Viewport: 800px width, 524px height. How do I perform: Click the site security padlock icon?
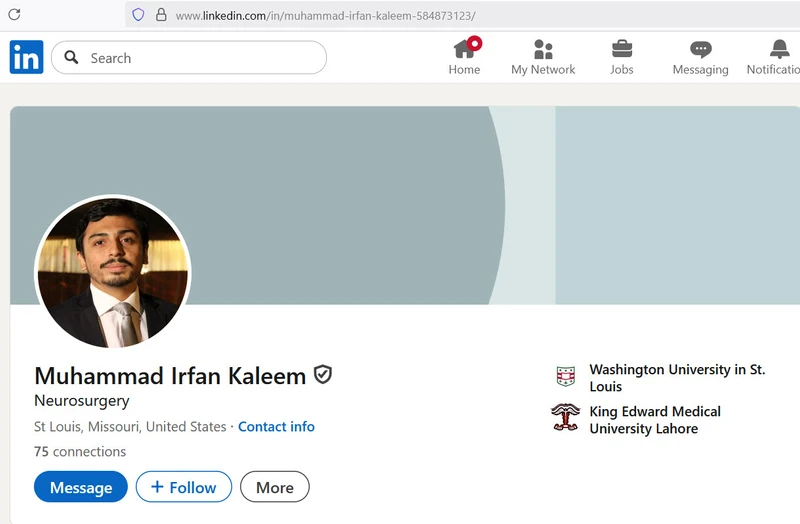pos(160,15)
